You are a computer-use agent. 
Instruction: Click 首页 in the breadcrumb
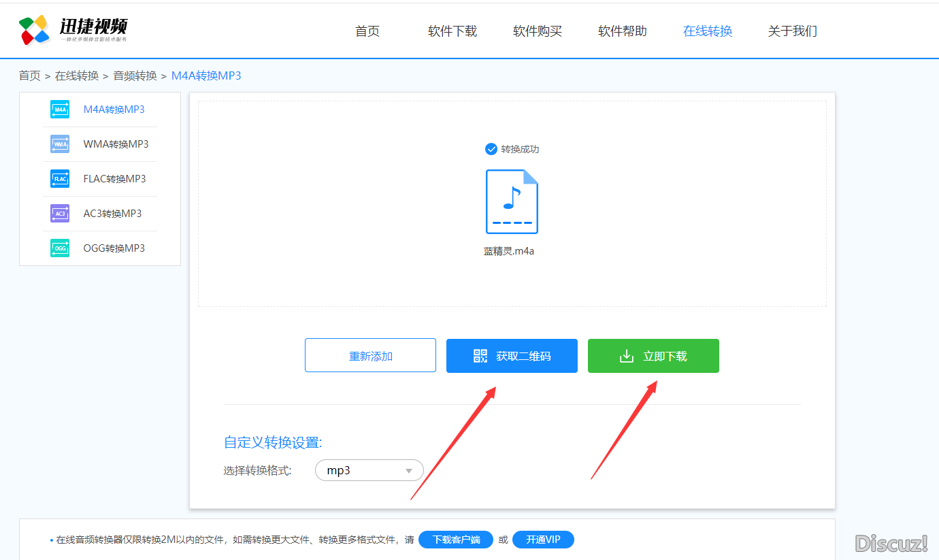(29, 76)
